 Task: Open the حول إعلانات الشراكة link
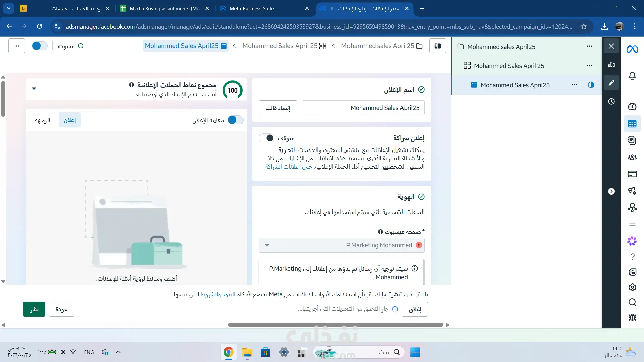[289, 167]
